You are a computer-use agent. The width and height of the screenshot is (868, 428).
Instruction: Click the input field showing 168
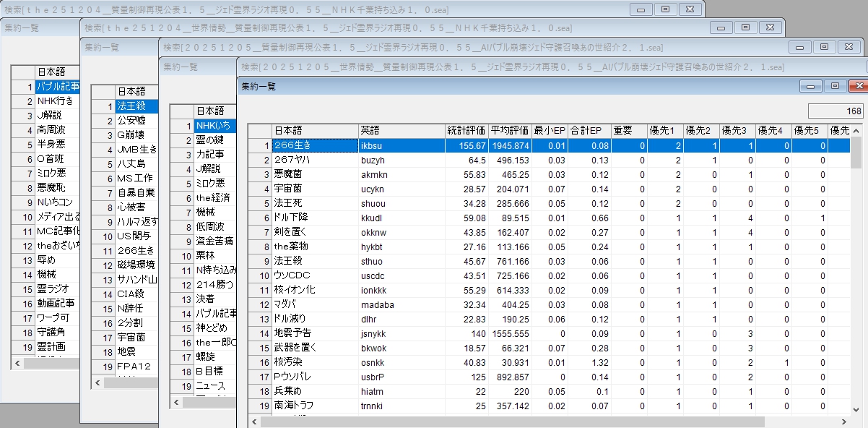click(835, 111)
